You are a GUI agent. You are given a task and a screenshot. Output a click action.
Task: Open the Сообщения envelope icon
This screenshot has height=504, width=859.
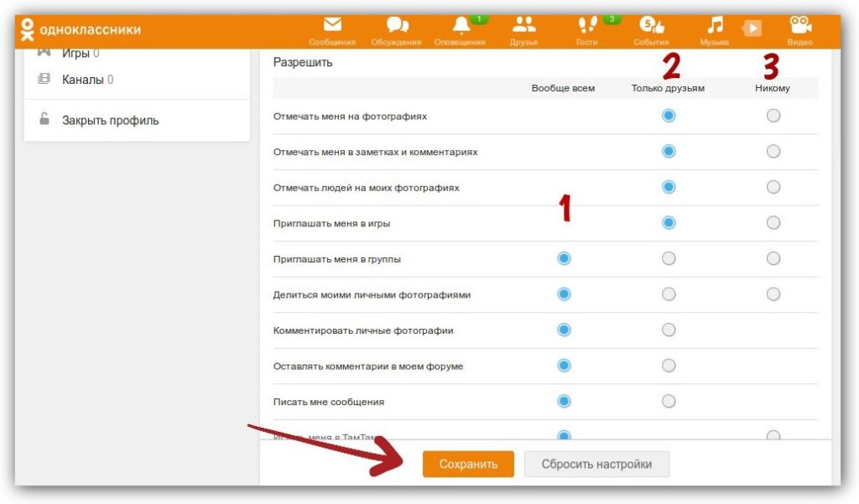[332, 25]
